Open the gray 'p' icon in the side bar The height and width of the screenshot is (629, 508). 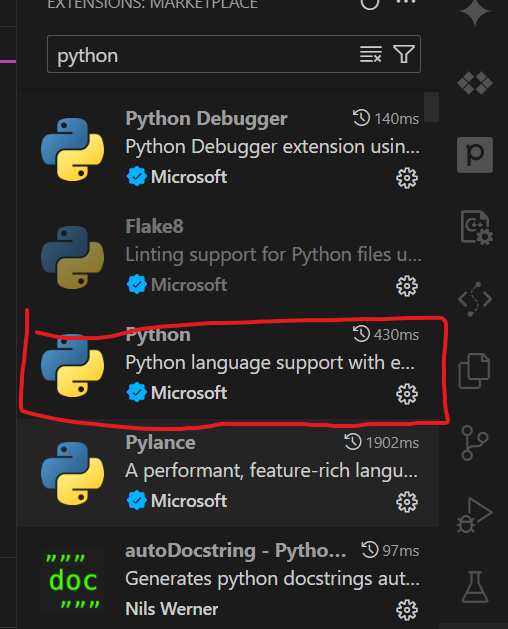(475, 155)
